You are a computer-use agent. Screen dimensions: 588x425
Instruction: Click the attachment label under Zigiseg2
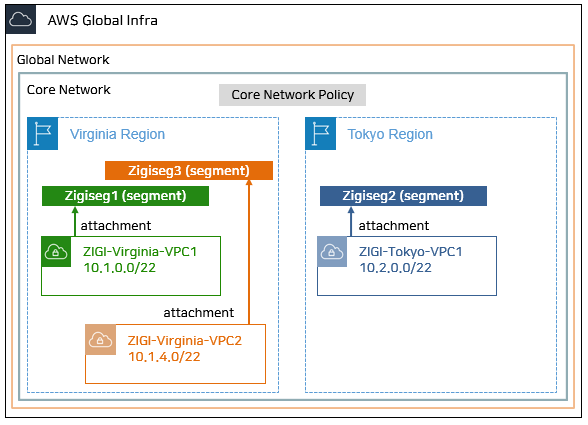pos(393,226)
